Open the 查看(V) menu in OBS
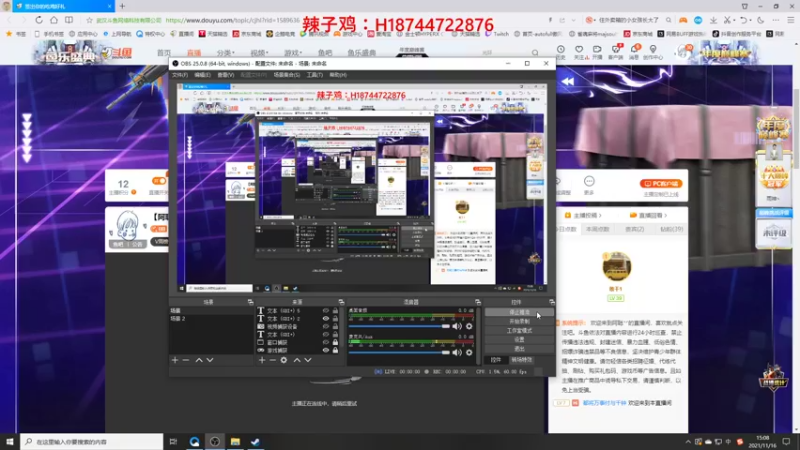Image resolution: width=800 pixels, height=450 pixels. tap(226, 75)
